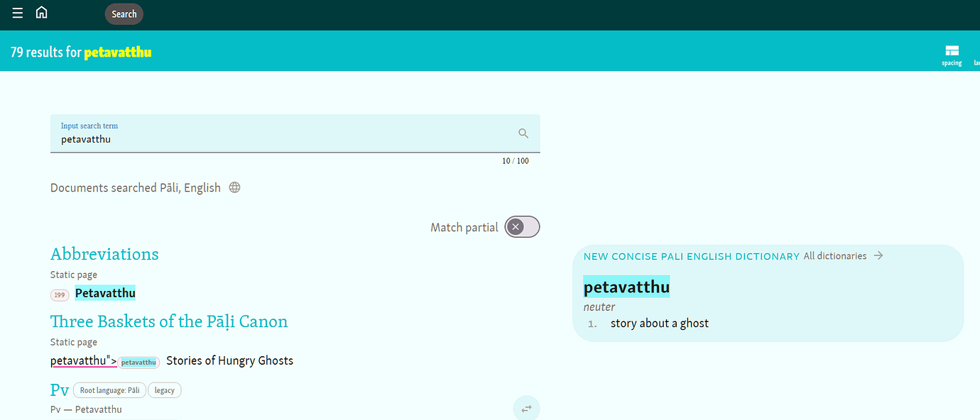Click the home icon in the top bar
Viewport: 980px width, 420px height.
(x=41, y=12)
